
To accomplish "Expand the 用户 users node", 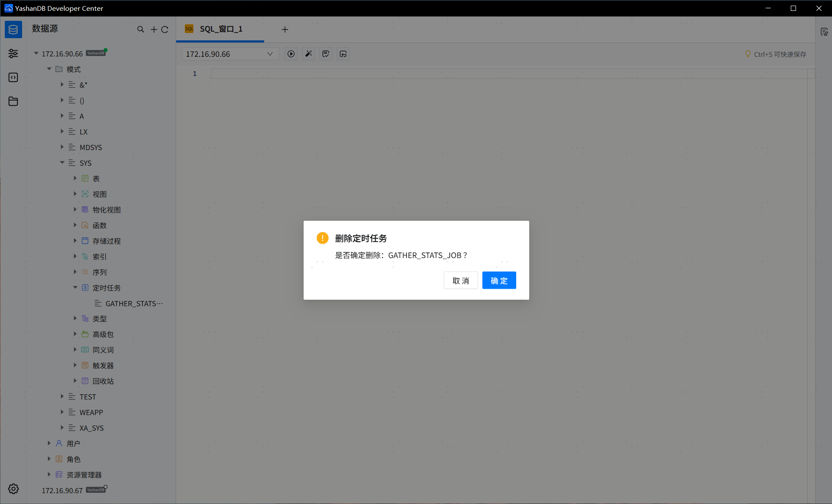I will [x=49, y=443].
